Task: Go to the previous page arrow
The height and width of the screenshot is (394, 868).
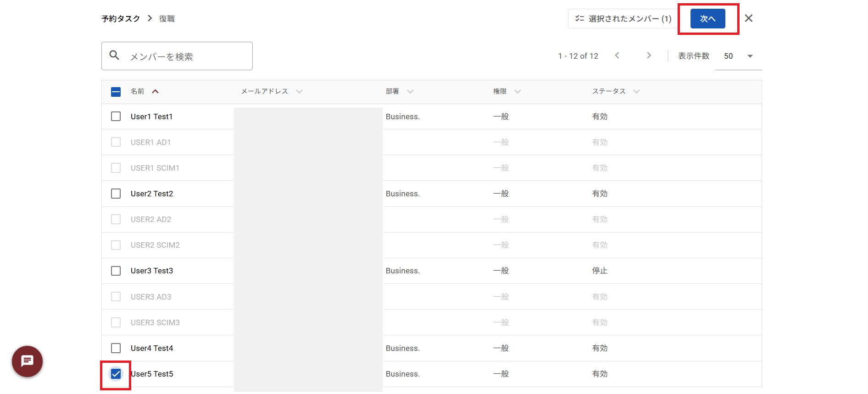Action: (x=617, y=55)
